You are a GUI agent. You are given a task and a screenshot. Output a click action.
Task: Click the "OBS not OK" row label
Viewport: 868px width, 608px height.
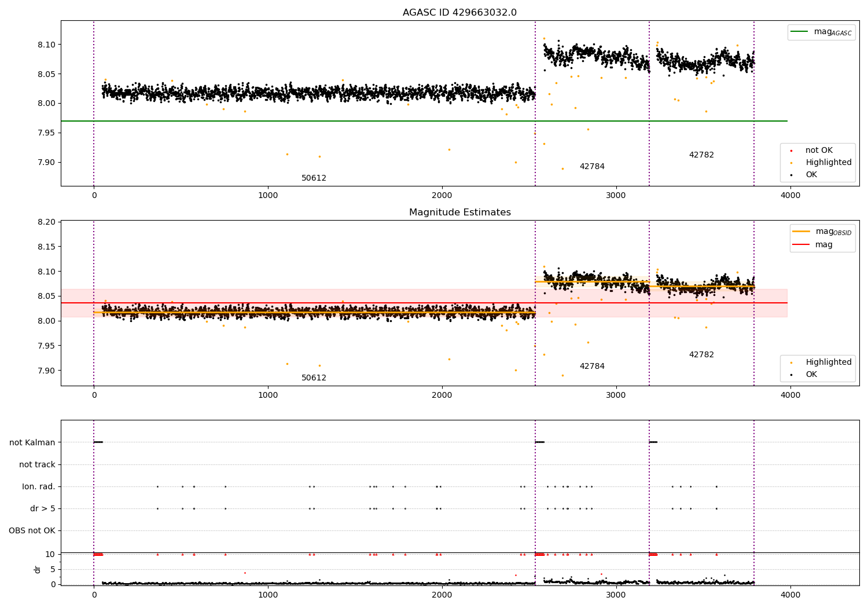click(x=32, y=530)
